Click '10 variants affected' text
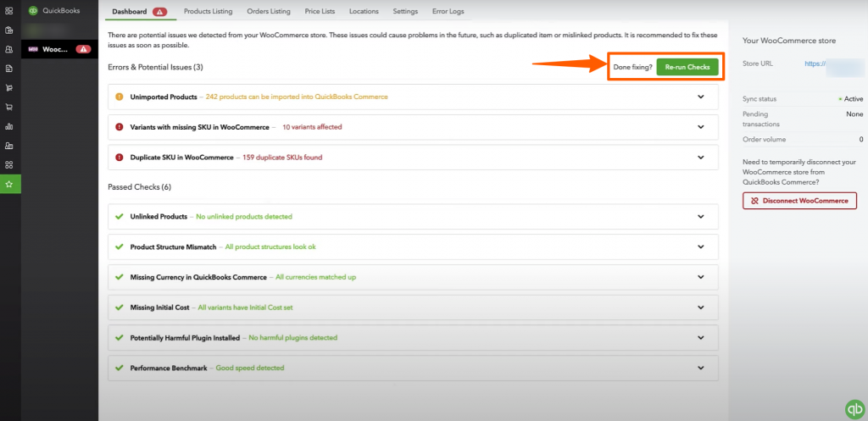This screenshot has width=868, height=421. [x=312, y=127]
